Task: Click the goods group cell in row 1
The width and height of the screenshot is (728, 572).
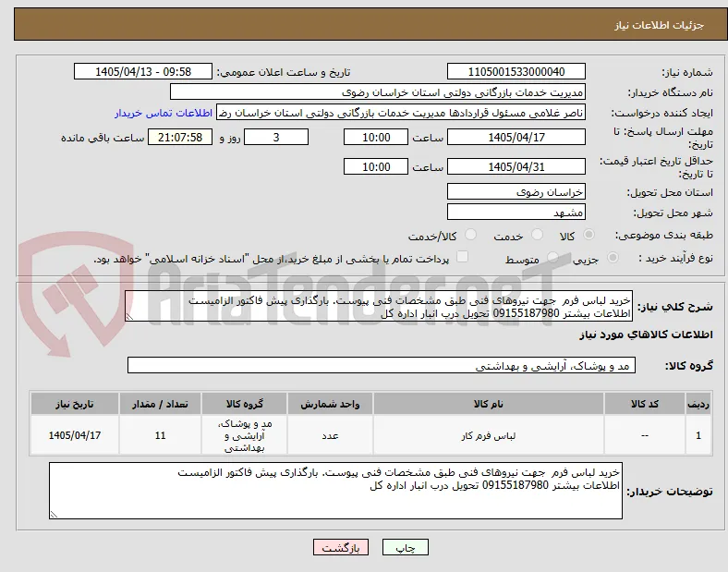Action: point(244,435)
